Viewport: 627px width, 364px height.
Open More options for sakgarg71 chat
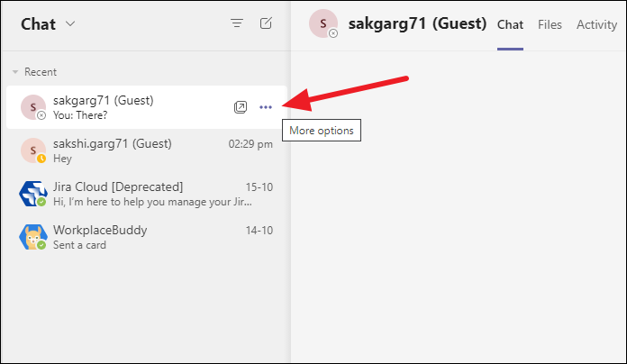tap(266, 107)
